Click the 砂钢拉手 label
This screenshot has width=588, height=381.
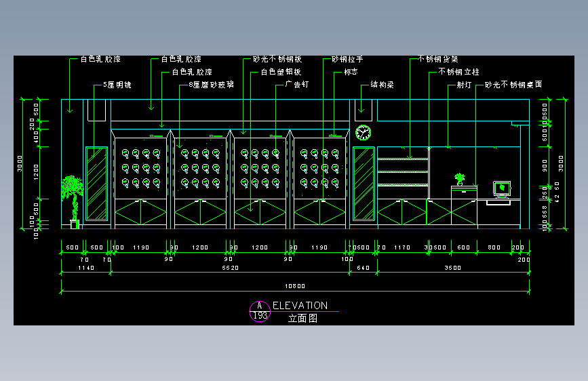[x=347, y=59]
